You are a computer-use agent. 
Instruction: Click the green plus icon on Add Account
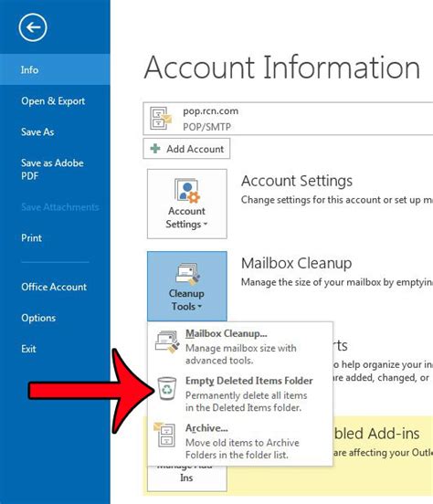click(x=155, y=149)
